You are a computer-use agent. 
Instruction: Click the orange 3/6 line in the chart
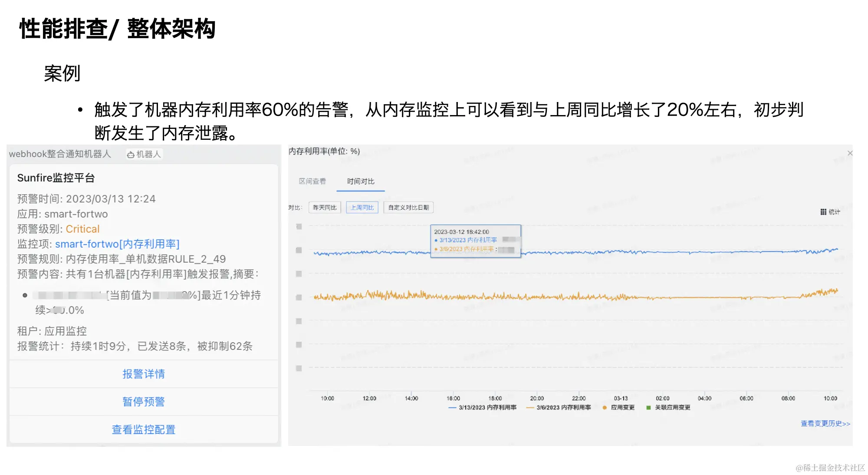click(x=694, y=297)
